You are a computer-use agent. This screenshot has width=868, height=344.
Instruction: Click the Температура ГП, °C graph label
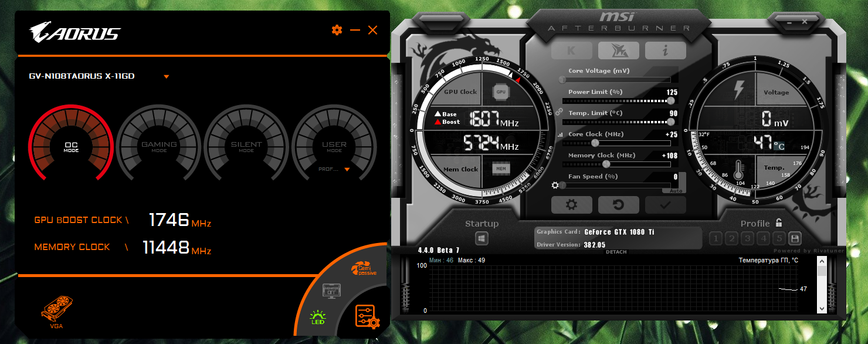pyautogui.click(x=768, y=260)
